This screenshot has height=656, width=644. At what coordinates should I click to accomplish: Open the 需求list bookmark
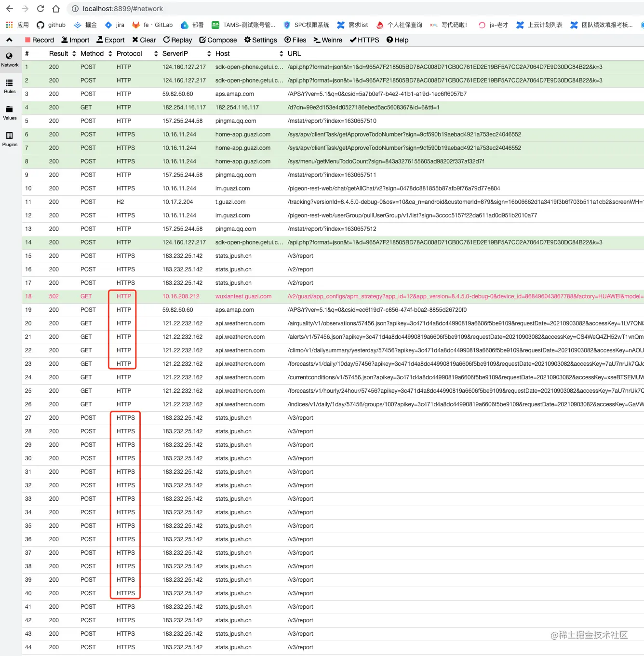click(x=352, y=25)
